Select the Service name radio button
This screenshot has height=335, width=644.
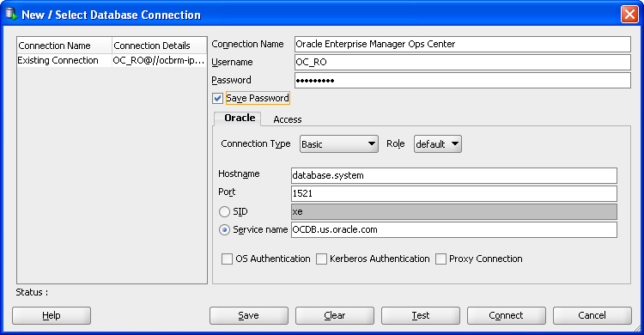(x=224, y=229)
